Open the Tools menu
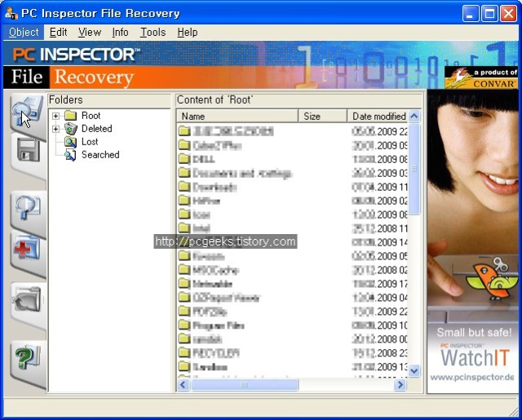 [153, 33]
